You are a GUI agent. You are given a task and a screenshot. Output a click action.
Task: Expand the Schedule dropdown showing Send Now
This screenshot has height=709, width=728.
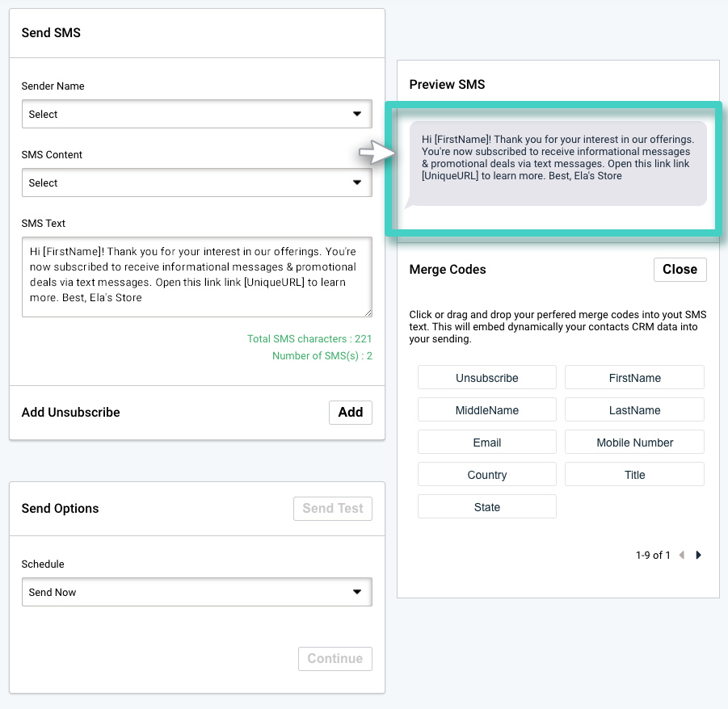point(196,591)
